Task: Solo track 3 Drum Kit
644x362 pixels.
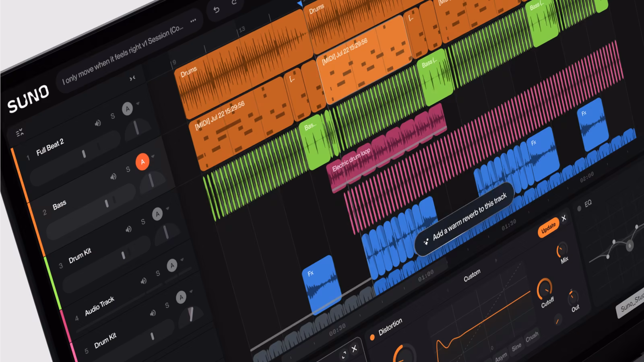Action: [x=143, y=222]
